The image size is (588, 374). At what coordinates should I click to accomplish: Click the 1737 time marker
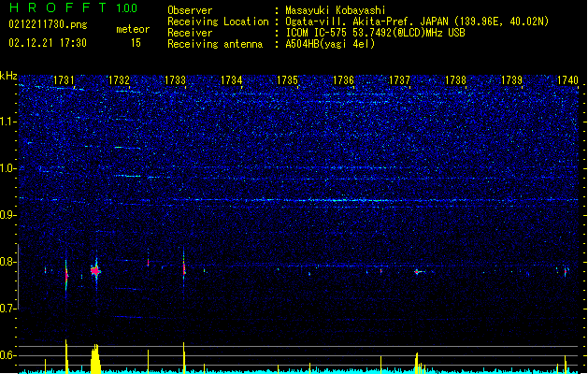click(x=400, y=80)
